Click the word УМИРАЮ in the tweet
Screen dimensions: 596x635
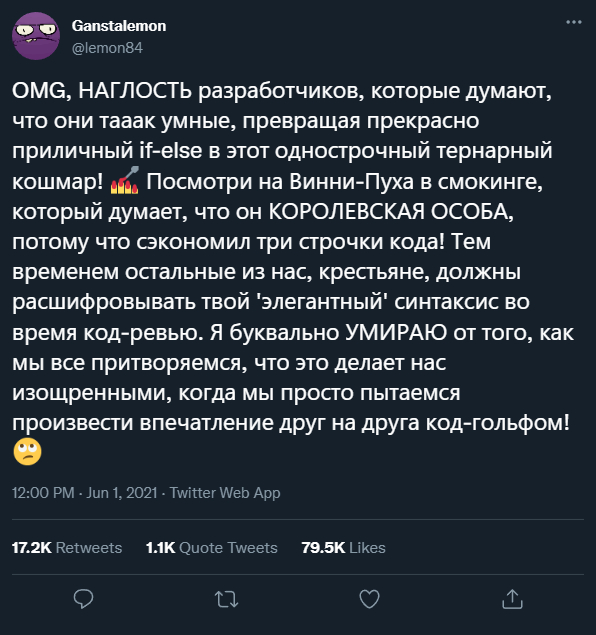pos(396,332)
